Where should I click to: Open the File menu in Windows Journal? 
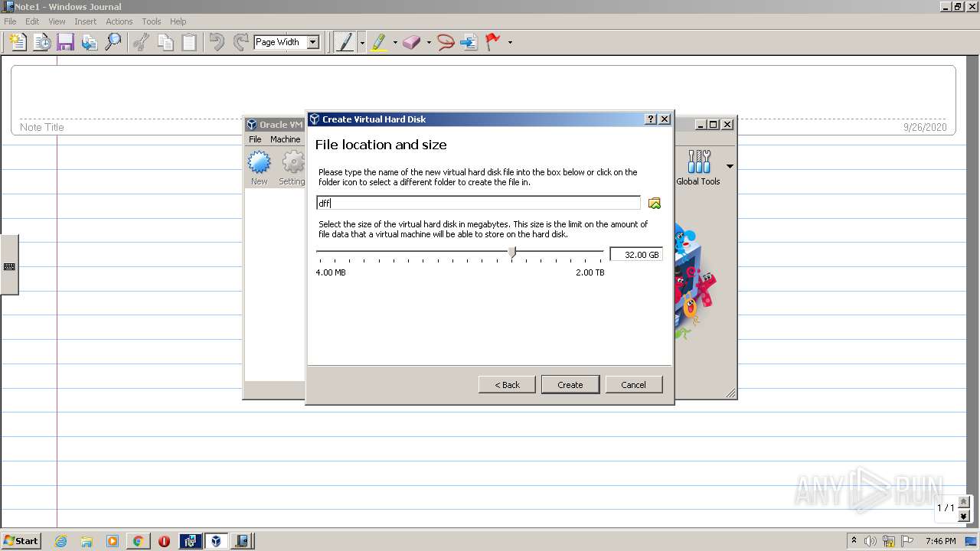(10, 21)
